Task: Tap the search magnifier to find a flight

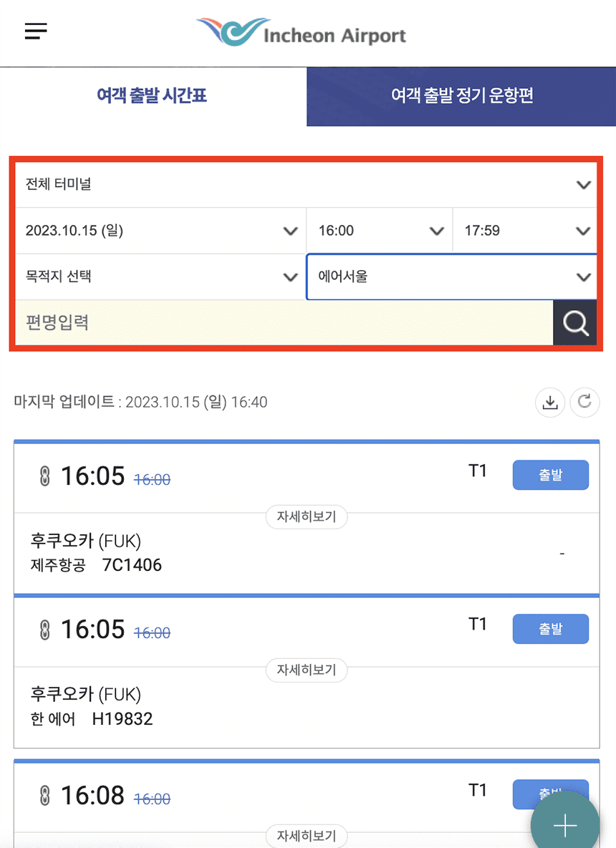Action: [x=574, y=322]
